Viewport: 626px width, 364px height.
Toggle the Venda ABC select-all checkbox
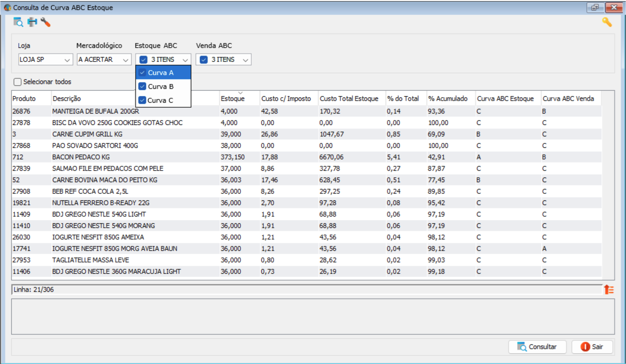pos(204,60)
